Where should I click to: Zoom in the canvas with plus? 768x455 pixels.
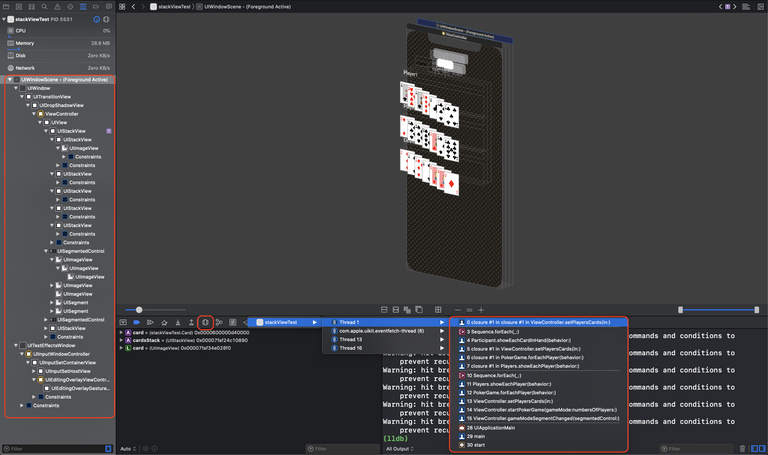[481, 310]
